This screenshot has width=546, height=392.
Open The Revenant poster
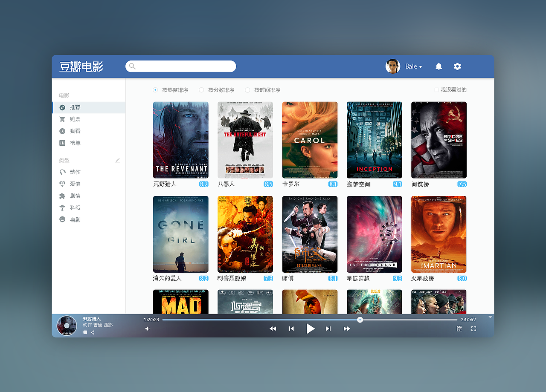coord(181,140)
